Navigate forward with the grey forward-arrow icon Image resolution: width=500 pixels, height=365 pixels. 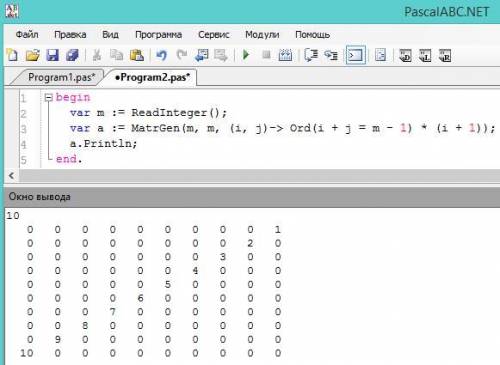(x=221, y=55)
